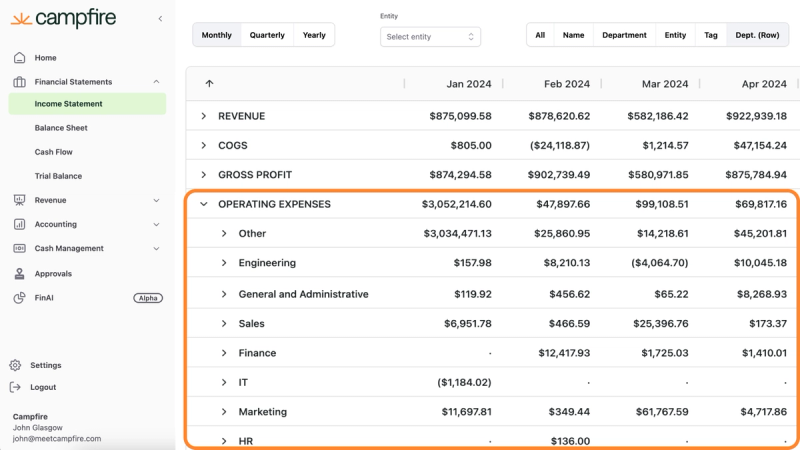
Task: Expand the Other department row
Action: [x=224, y=233]
